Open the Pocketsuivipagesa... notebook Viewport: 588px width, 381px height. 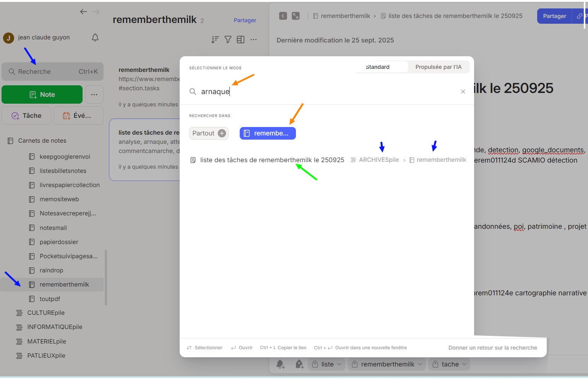tap(69, 256)
